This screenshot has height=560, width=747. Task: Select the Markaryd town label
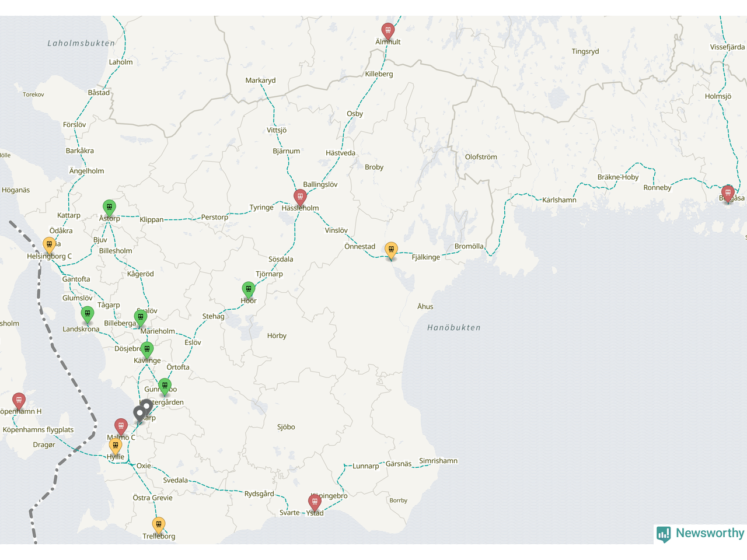260,80
